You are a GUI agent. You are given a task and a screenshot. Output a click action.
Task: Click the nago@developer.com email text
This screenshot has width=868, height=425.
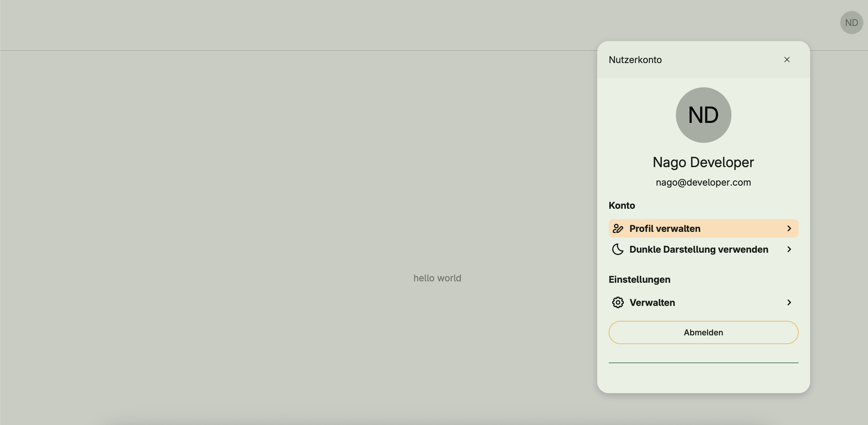click(x=703, y=182)
